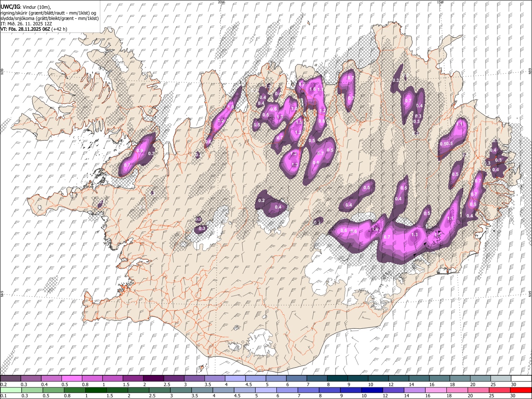Screen dimensions: 532x399
Task: Click the pale lavender 4 snow legend swatch
Action: [x=235, y=379]
